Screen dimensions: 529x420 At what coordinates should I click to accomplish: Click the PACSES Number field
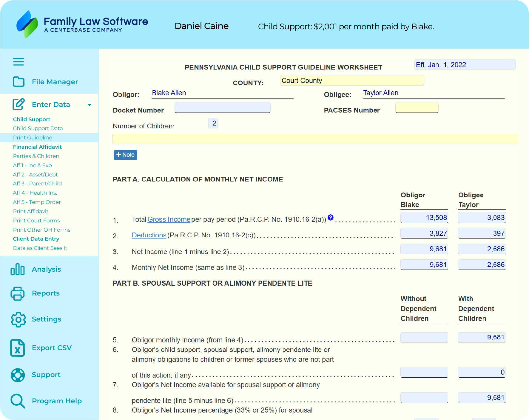coord(417,107)
